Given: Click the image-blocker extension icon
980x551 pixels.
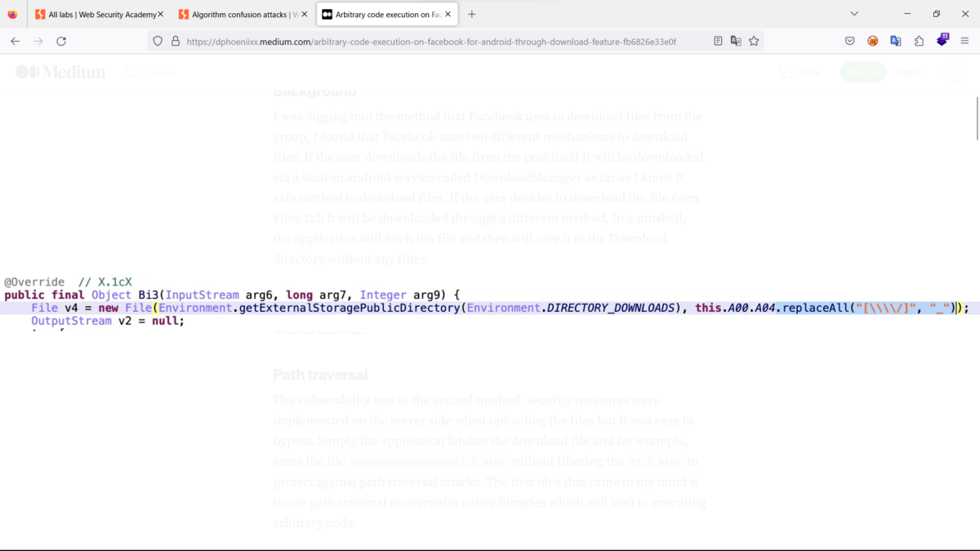Looking at the screenshot, I should click(x=873, y=39).
